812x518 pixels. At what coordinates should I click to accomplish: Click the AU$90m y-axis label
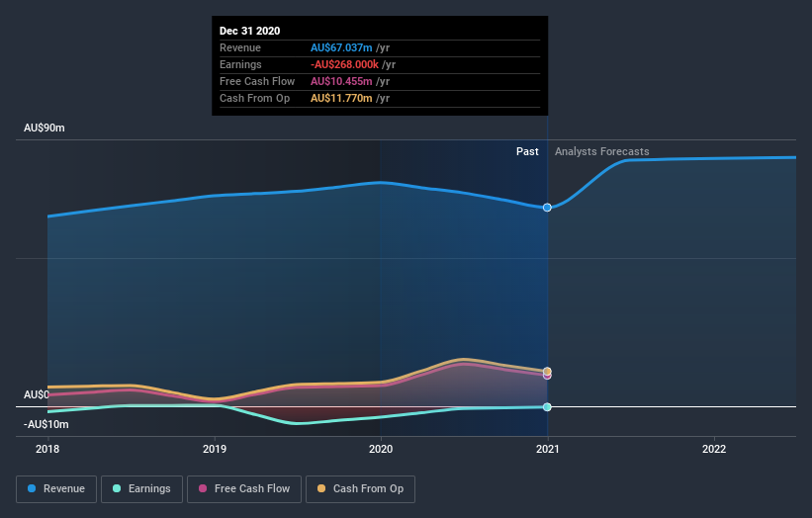click(x=45, y=128)
